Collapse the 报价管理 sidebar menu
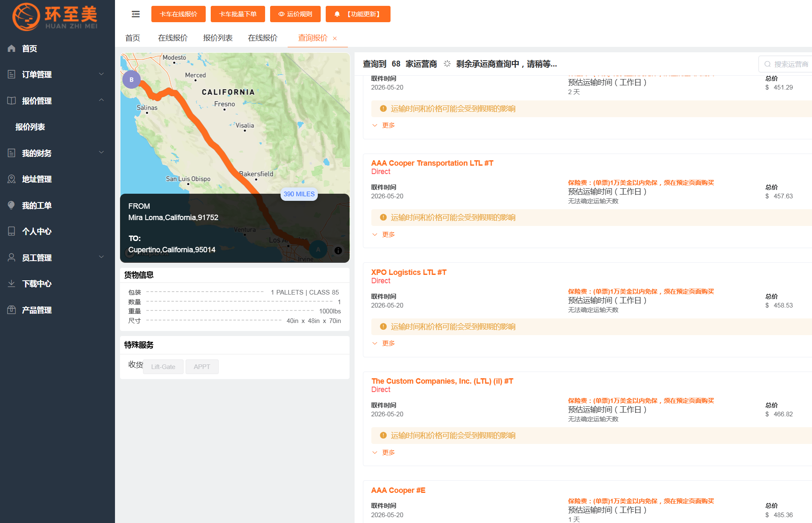812x523 pixels. (101, 100)
